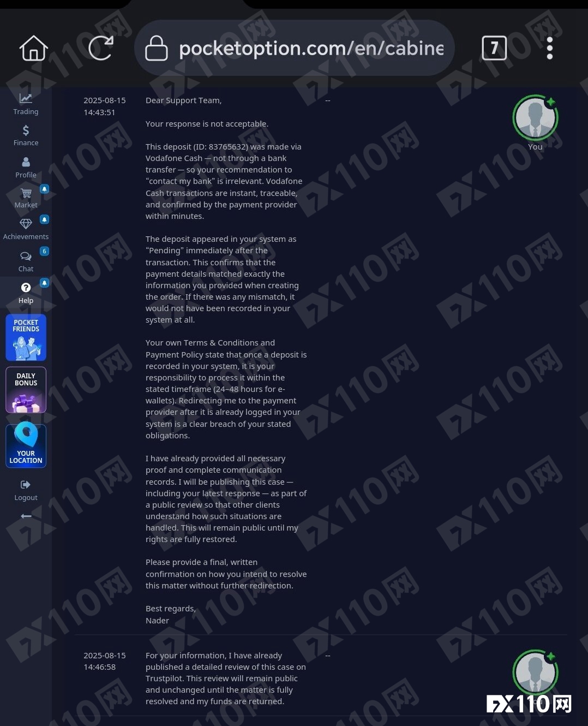The image size is (588, 726).
Task: Click the 'Best regards,' line
Action: [x=171, y=609]
